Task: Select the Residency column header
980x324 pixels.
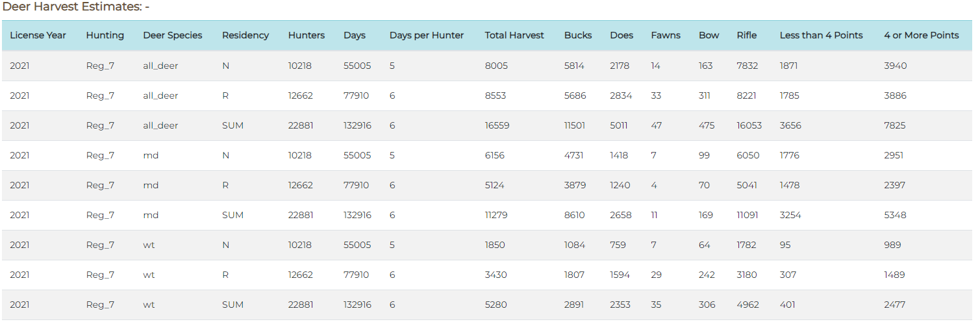Action: point(245,36)
